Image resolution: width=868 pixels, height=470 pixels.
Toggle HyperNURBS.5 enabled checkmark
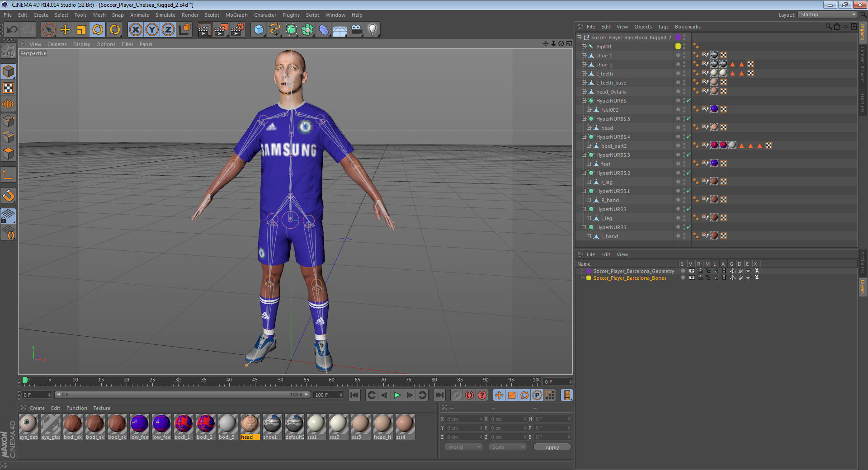point(689,119)
